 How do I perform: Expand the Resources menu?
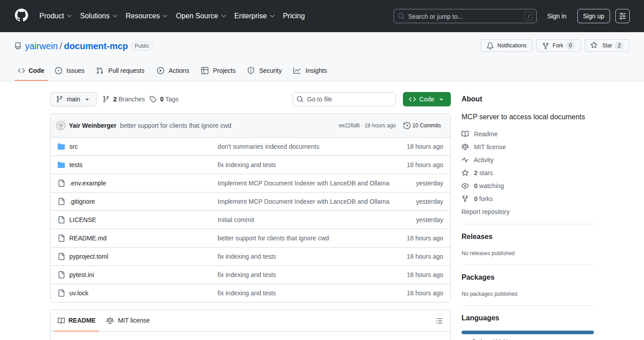147,16
